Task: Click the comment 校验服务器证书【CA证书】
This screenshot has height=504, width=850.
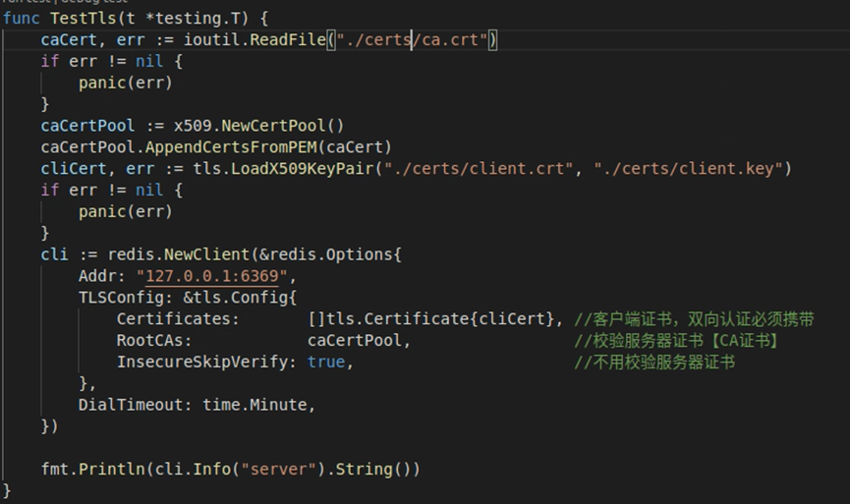Action: click(x=676, y=340)
